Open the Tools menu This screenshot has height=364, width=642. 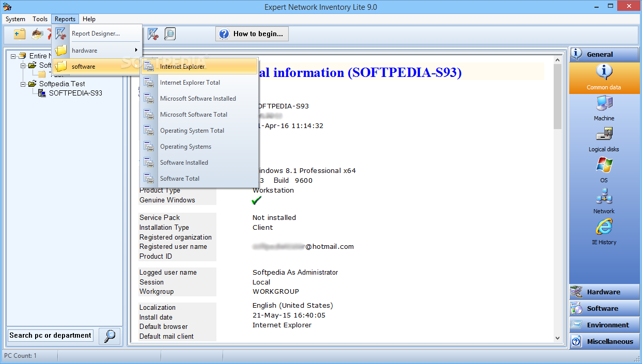(x=40, y=19)
